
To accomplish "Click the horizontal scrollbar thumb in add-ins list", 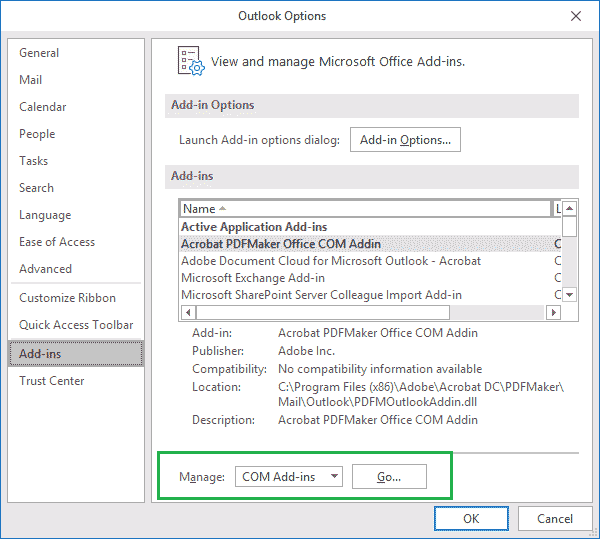I will (323, 313).
